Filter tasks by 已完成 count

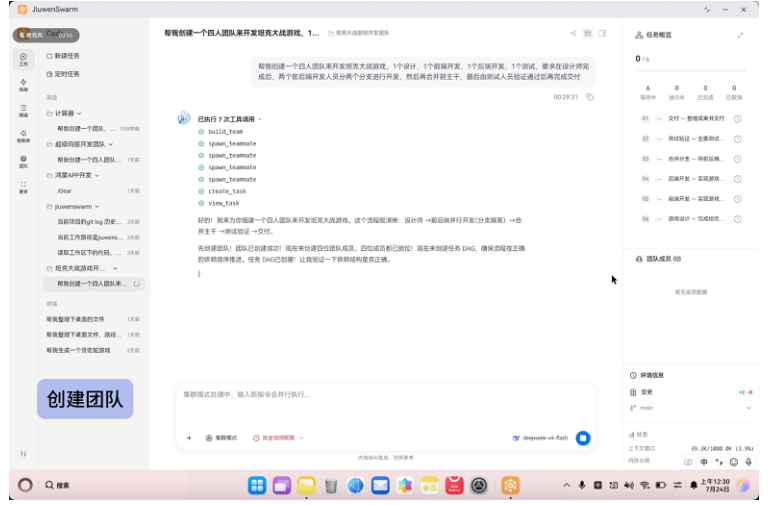pos(705,92)
